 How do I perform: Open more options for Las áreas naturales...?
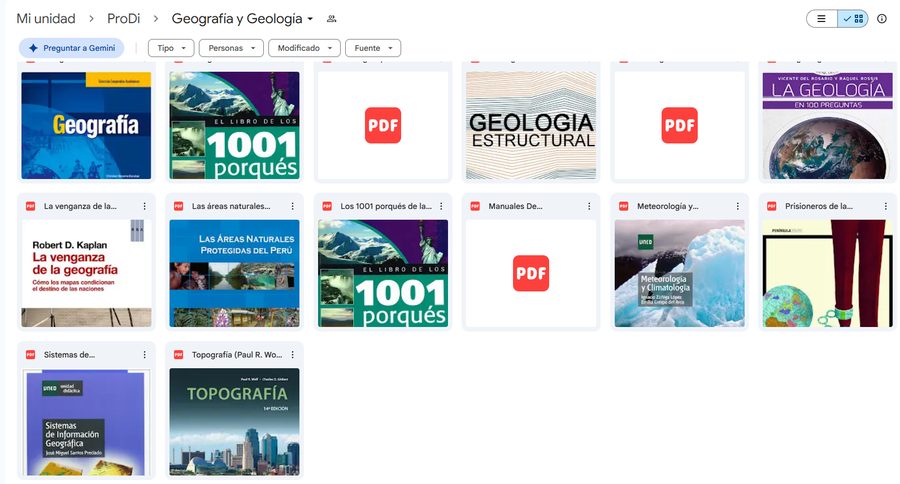click(x=293, y=206)
